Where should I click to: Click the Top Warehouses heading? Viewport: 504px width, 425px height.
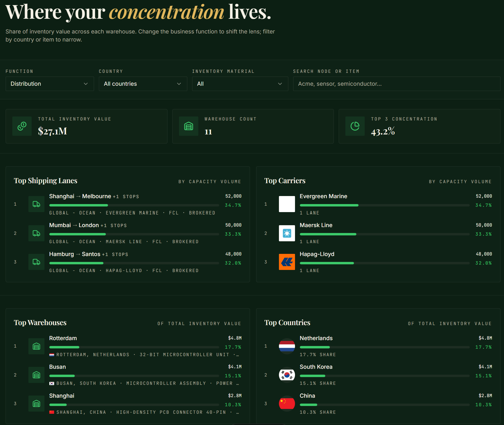pyautogui.click(x=40, y=323)
